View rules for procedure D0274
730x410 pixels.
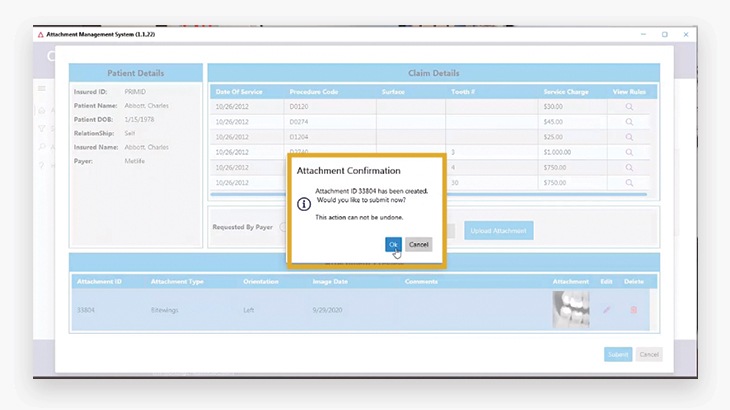pyautogui.click(x=629, y=122)
